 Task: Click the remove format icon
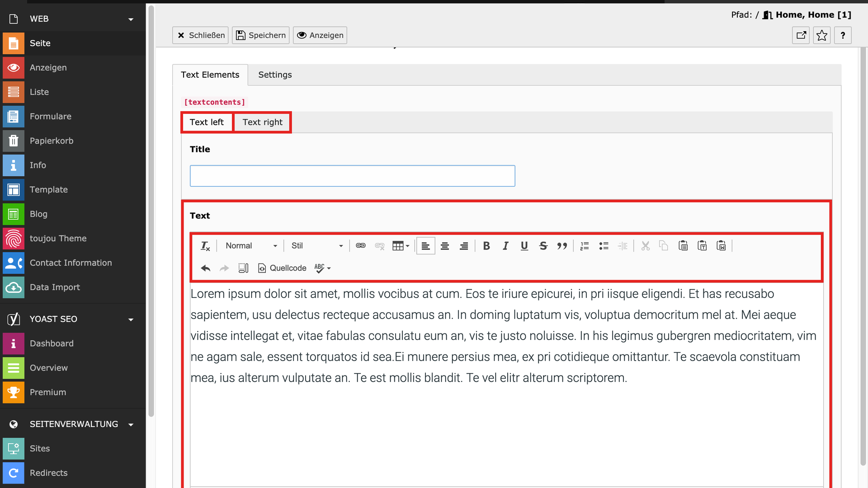pyautogui.click(x=205, y=246)
